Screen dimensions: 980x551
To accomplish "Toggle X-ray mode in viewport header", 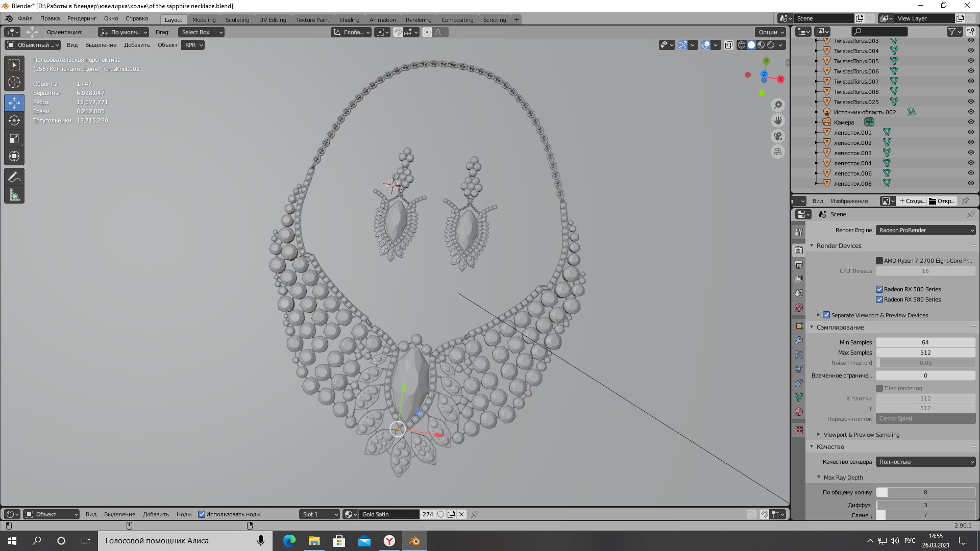I will tap(728, 45).
